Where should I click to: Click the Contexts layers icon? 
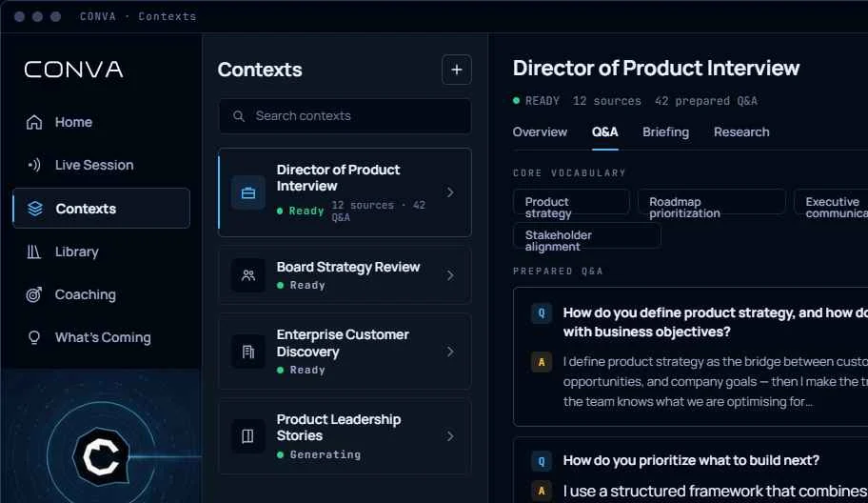(35, 209)
